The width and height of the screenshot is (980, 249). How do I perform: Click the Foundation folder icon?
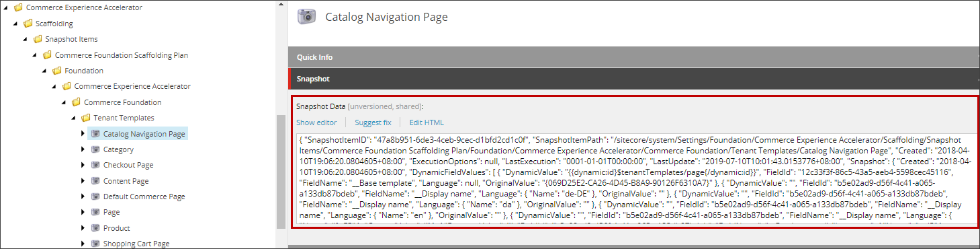pos(57,71)
